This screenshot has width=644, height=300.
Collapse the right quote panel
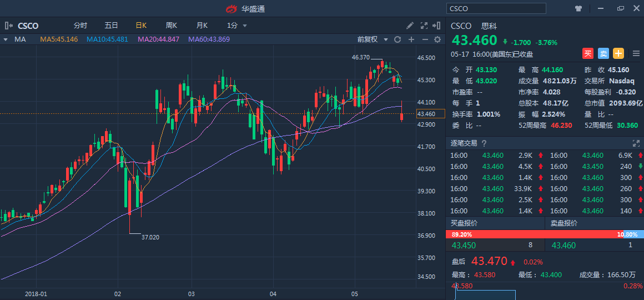437,26
